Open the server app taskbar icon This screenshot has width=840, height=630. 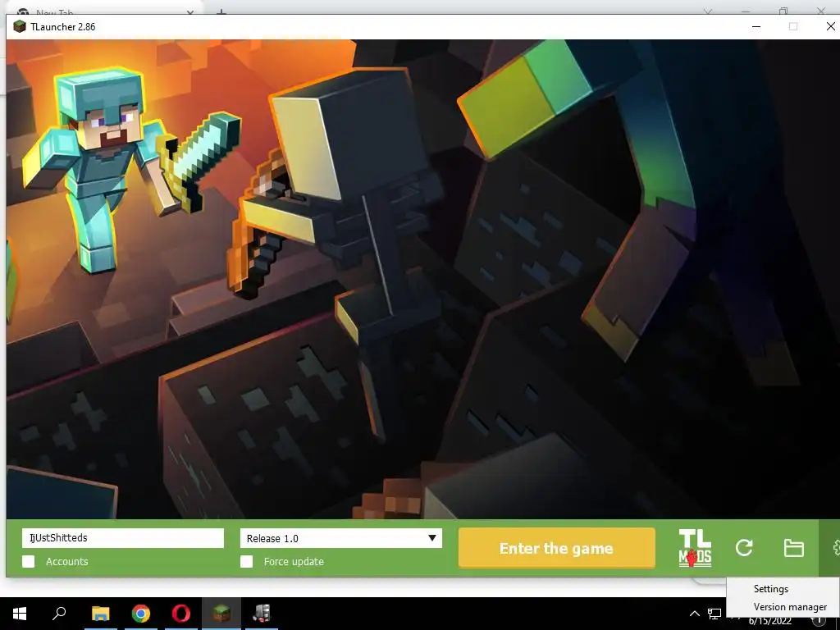(262, 614)
